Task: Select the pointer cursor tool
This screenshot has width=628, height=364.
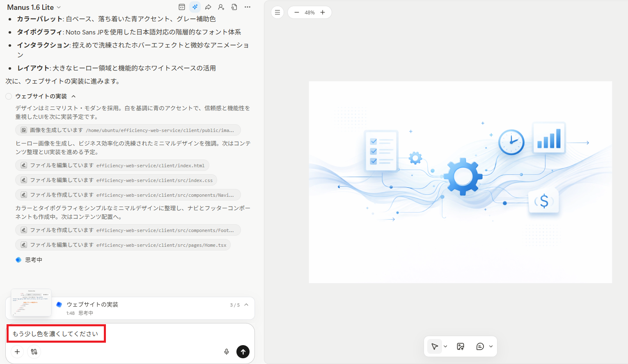Action: tap(434, 346)
